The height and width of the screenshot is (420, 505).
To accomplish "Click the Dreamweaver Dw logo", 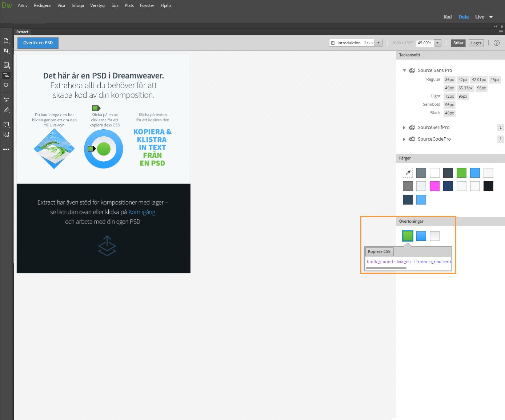I will (7, 5).
